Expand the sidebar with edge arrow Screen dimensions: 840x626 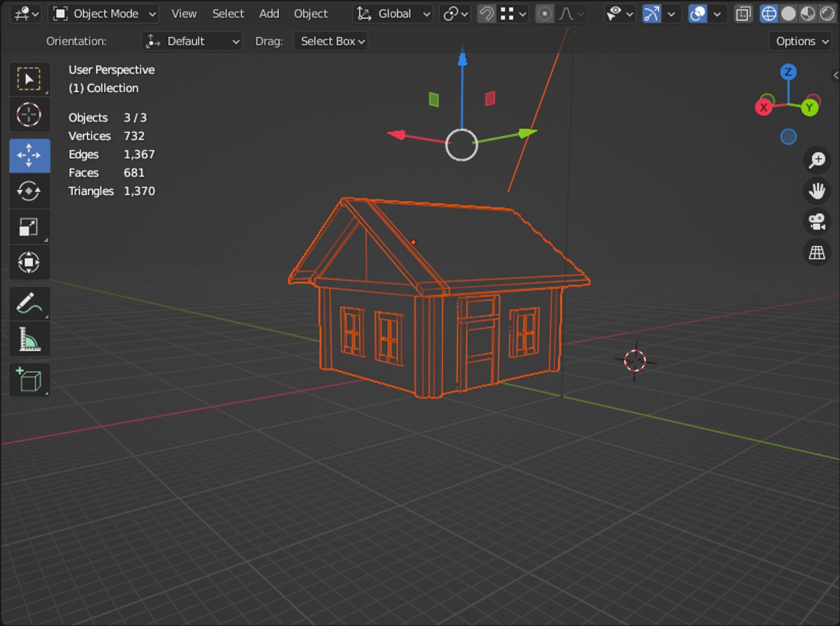click(x=835, y=75)
